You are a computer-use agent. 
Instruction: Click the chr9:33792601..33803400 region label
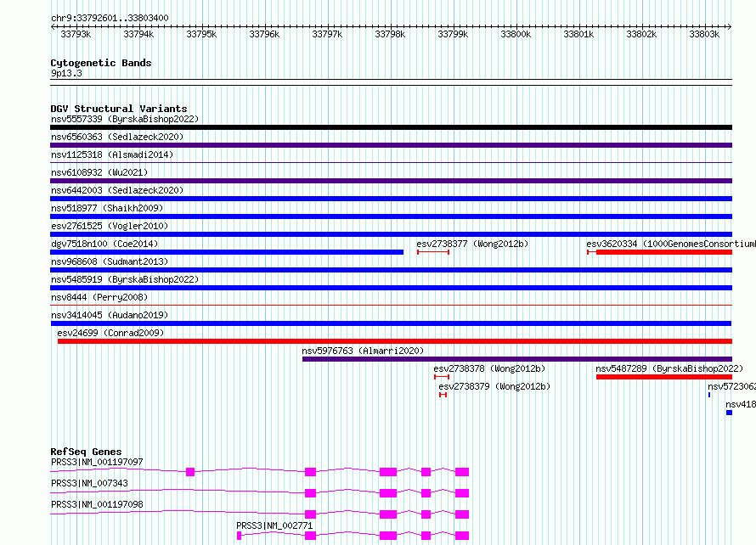(110, 18)
